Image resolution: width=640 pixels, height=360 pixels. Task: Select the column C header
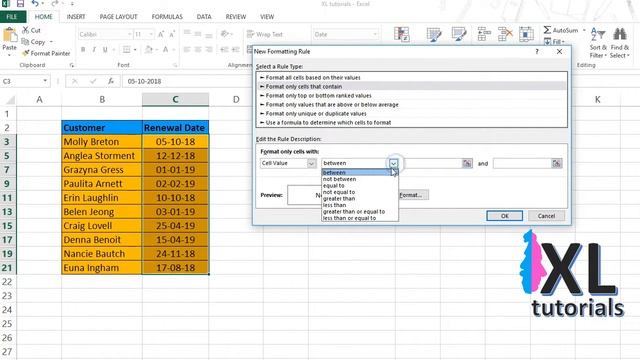[x=176, y=100]
